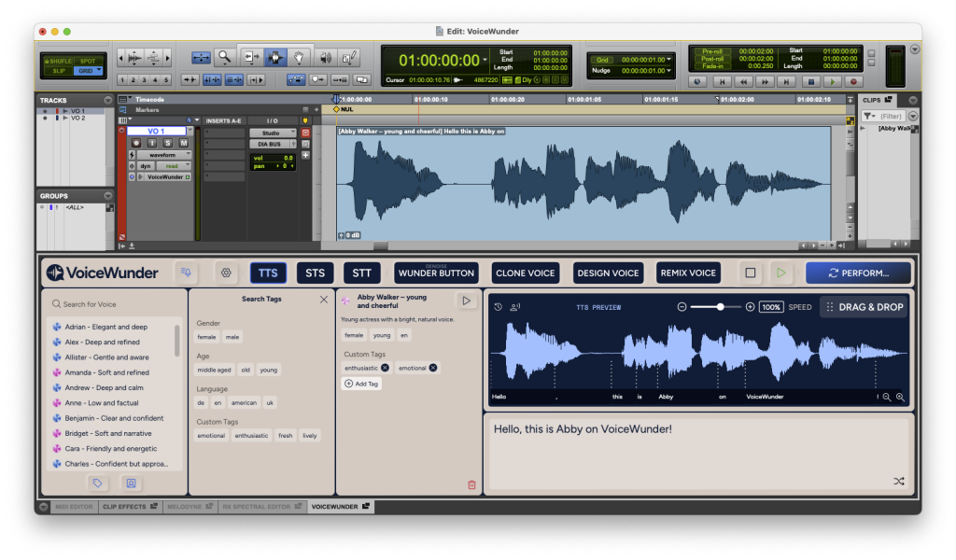Mute the VO 1 track

coord(184,143)
